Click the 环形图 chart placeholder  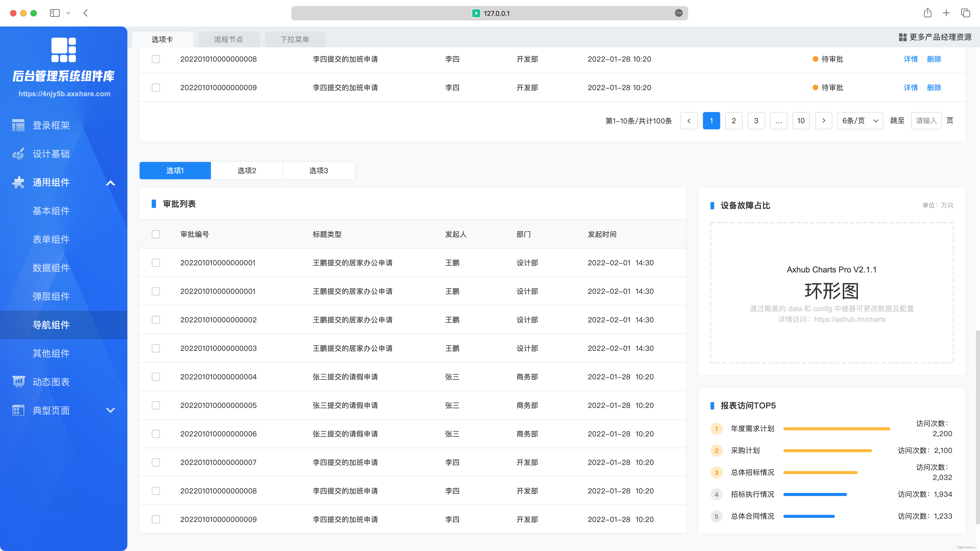pos(832,293)
